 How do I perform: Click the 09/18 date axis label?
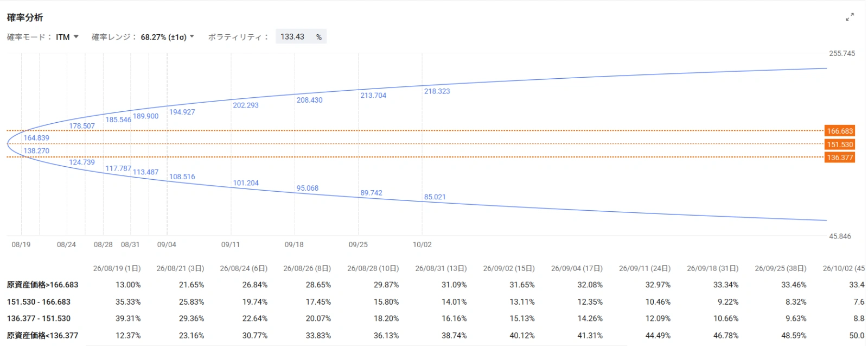(x=294, y=244)
